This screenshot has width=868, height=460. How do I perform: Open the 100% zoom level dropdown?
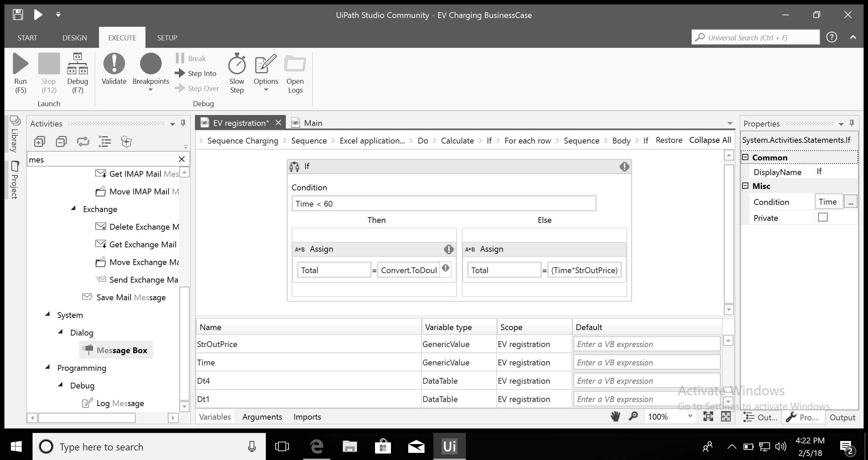point(690,416)
